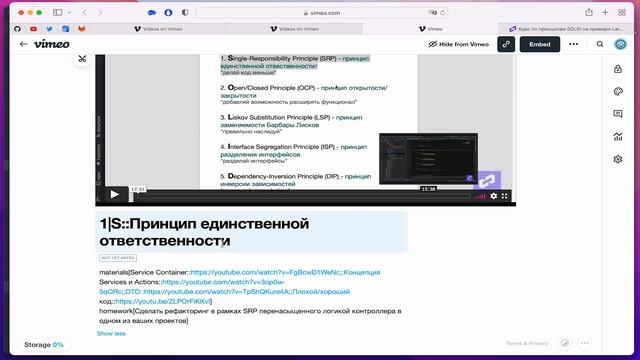Toggle the Safari sidebar button
640x360 pixels.
pyautogui.click(x=58, y=13)
